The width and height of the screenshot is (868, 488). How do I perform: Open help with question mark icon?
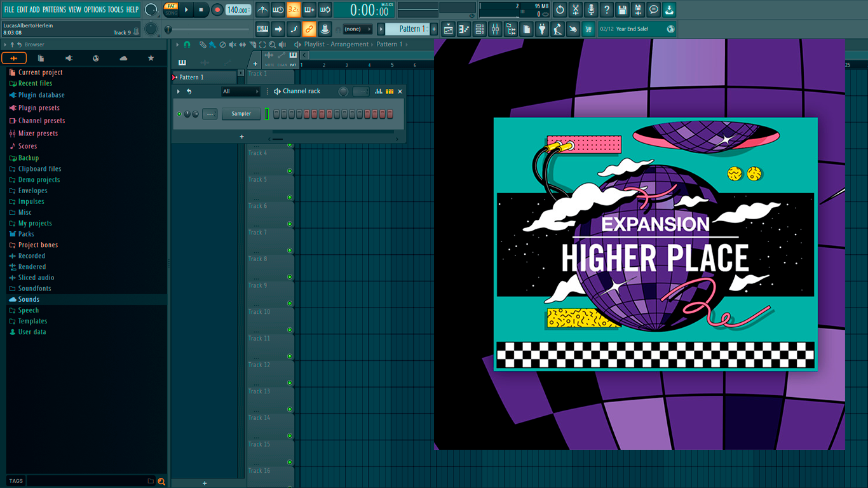pyautogui.click(x=607, y=10)
